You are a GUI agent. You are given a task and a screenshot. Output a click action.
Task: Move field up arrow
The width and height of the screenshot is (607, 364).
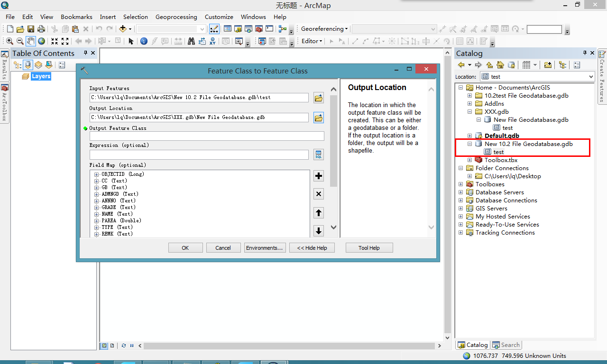point(319,213)
